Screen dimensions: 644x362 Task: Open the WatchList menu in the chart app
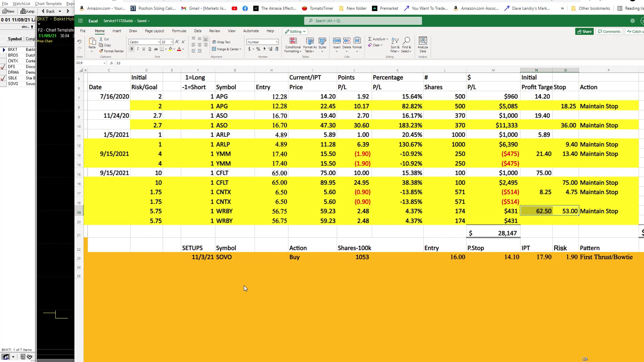pyautogui.click(x=21, y=3)
